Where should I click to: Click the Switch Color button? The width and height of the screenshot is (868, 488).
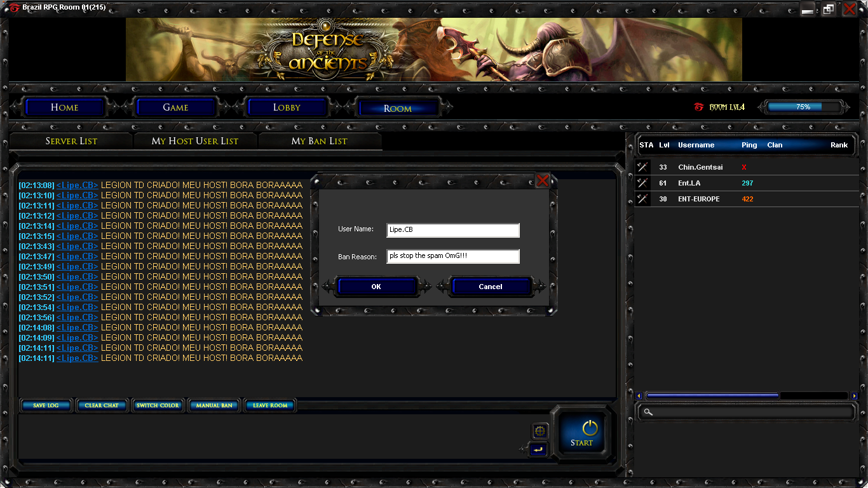pyautogui.click(x=158, y=405)
